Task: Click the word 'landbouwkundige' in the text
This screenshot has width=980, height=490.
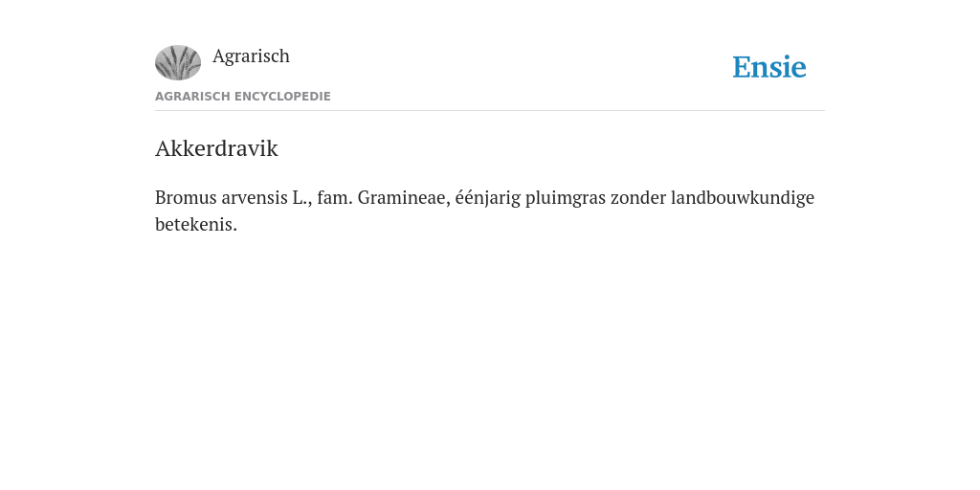Action: (743, 197)
